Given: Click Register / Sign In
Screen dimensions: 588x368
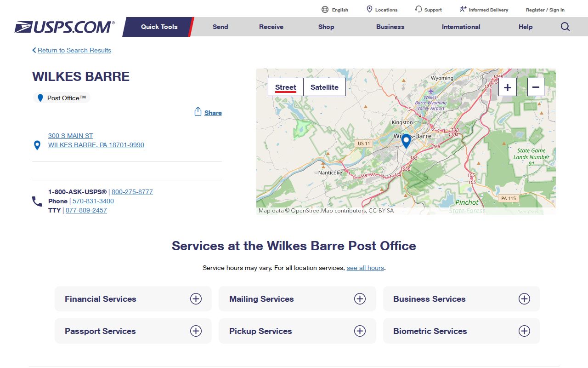Looking at the screenshot, I should click(545, 10).
